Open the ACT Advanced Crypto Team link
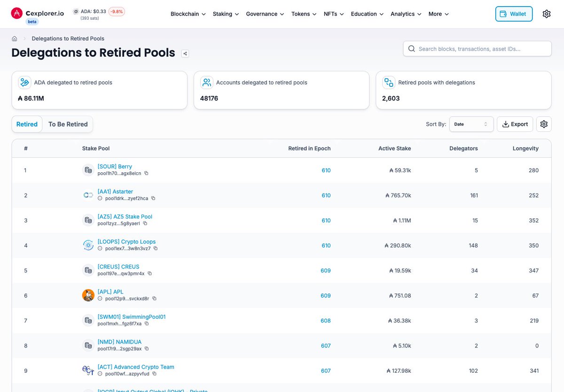 click(136, 367)
